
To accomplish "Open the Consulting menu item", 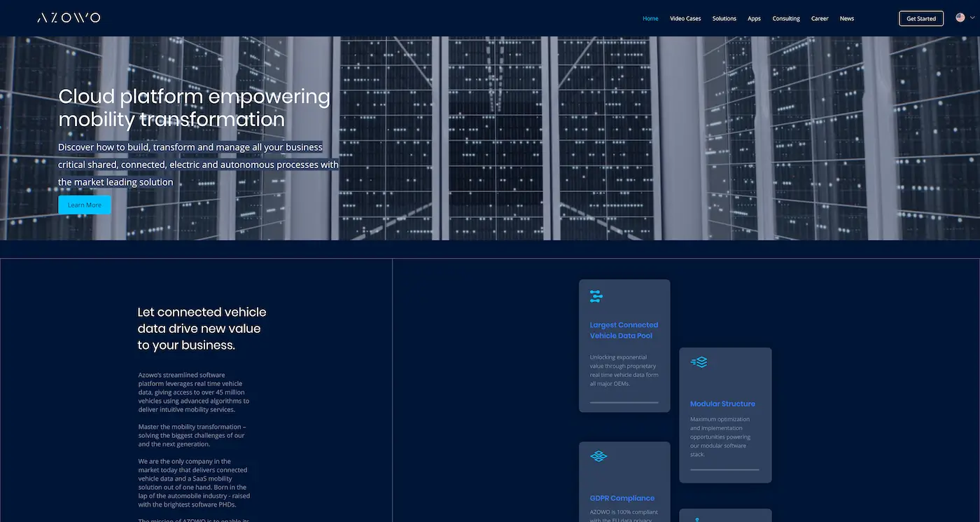I will (786, 18).
